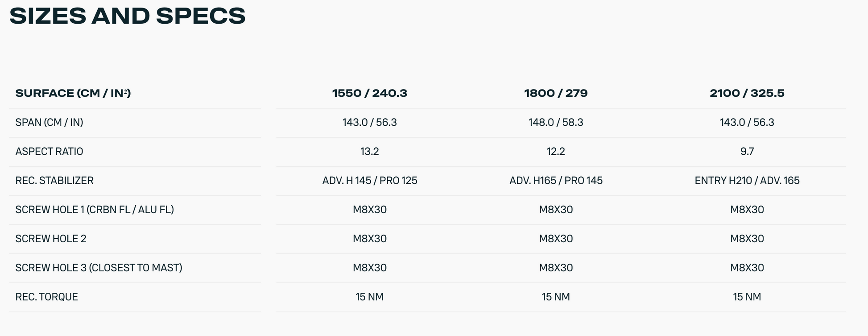Select the 1550 / 240.3 column header
868x336 pixels.
[369, 93]
